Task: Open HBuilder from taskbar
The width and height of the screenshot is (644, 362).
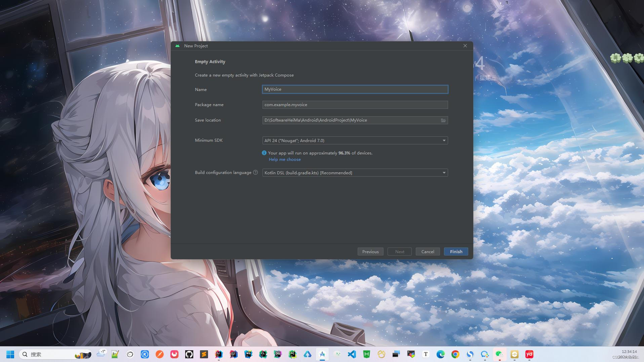Action: [x=367, y=354]
